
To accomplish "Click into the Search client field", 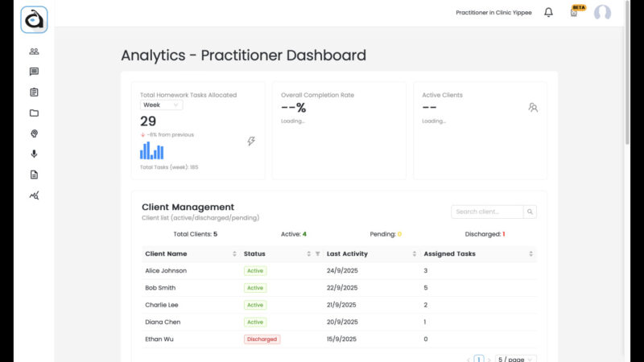I will 487,212.
